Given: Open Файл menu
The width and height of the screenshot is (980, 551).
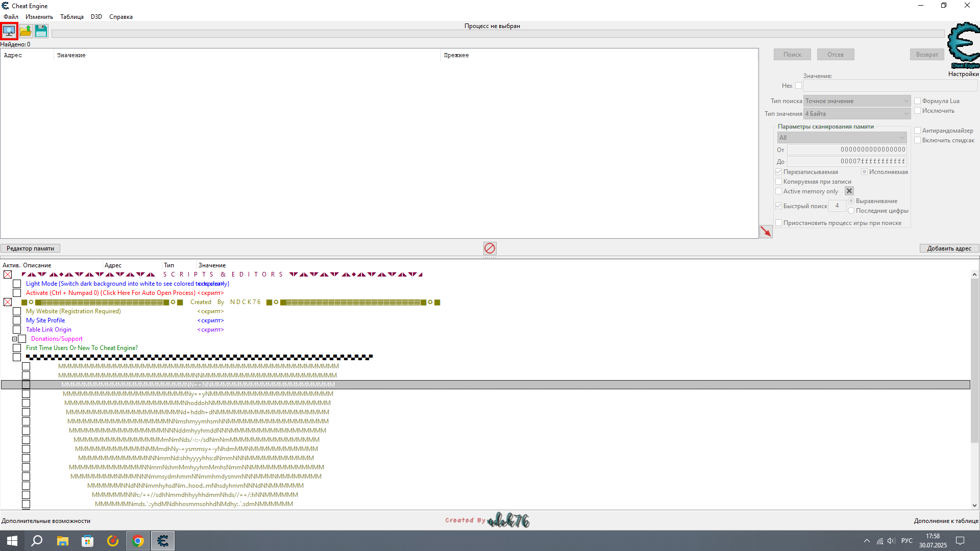Looking at the screenshot, I should point(11,17).
